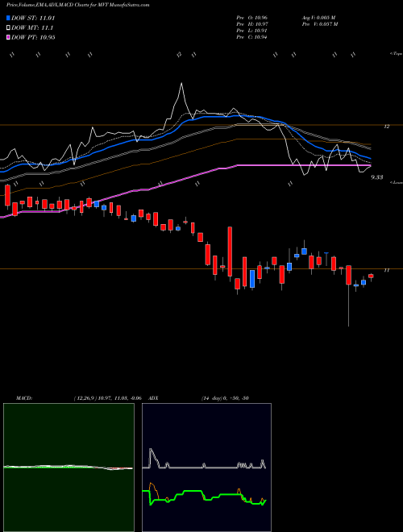Screen dimensions: 403x532
Task: Click the magenta DOW PT legend swatch
Action: (8, 37)
